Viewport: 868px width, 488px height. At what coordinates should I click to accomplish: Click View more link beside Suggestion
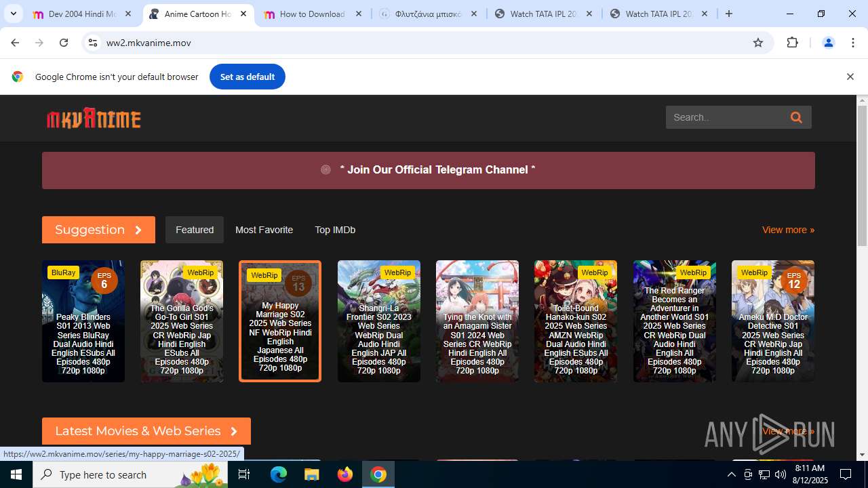point(788,230)
